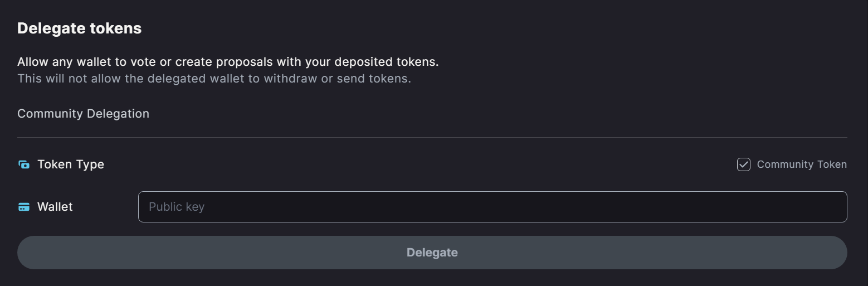
Task: Submit delegation with the wide gray Delegate button
Action: (x=432, y=253)
